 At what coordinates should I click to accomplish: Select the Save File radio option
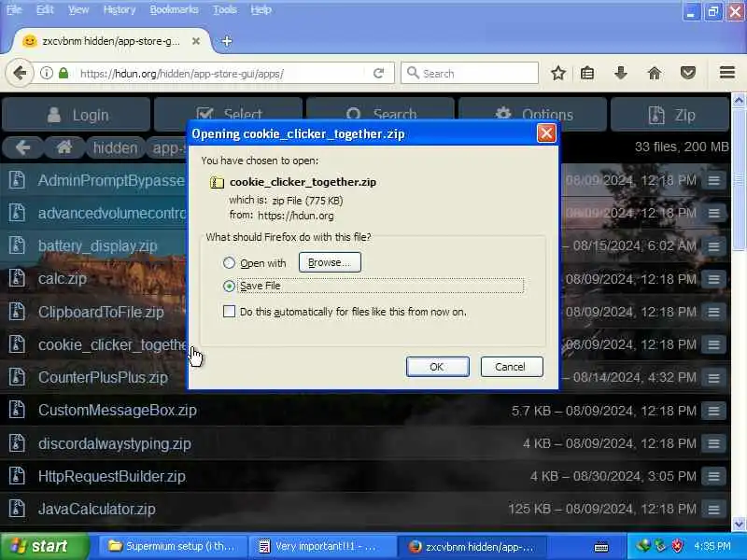pos(229,286)
